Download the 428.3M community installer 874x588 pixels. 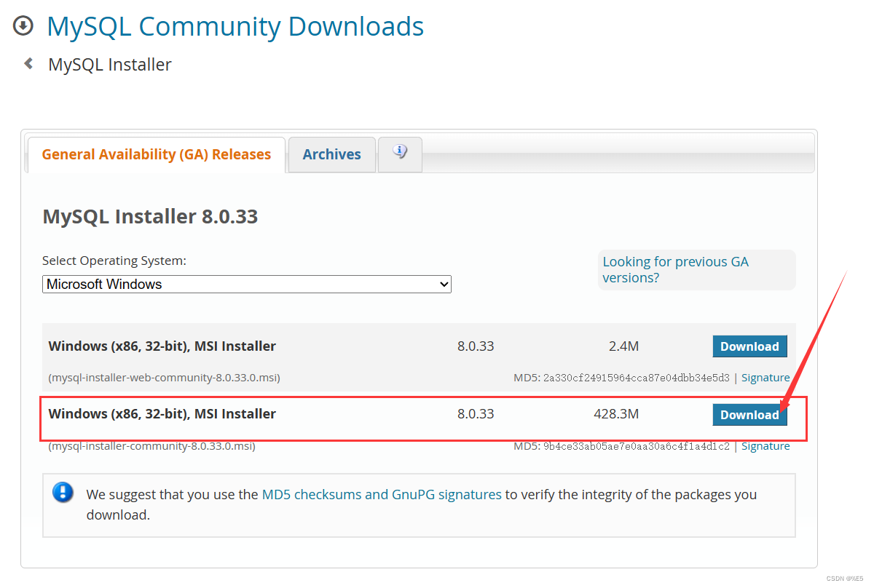[749, 414]
